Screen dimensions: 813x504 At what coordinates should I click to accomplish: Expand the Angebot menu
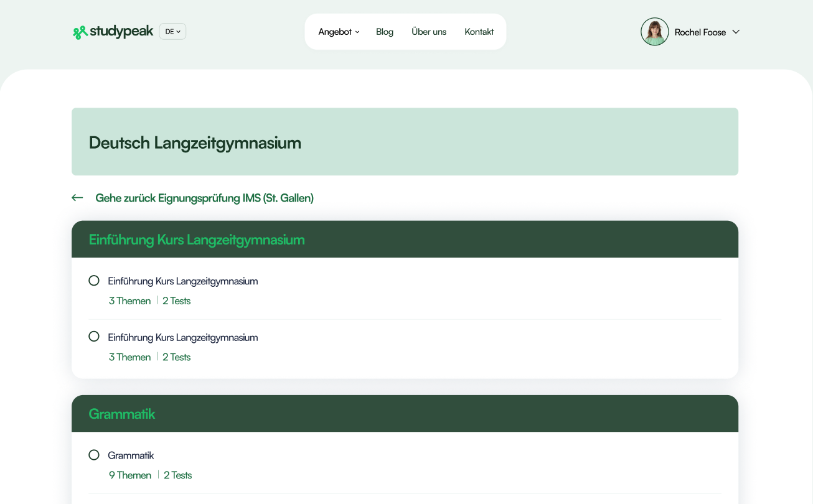[339, 32]
